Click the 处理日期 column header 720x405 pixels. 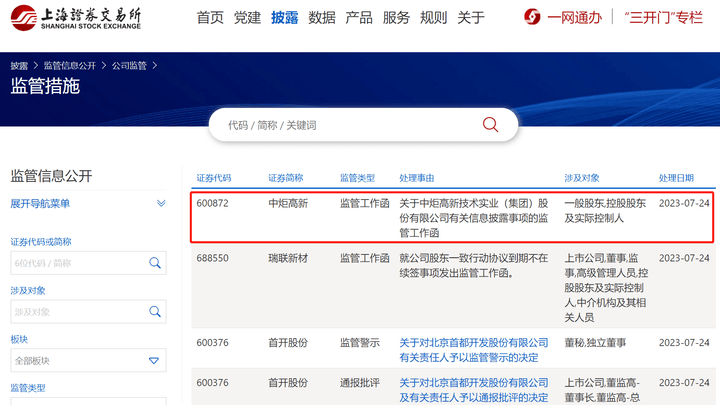click(x=676, y=178)
